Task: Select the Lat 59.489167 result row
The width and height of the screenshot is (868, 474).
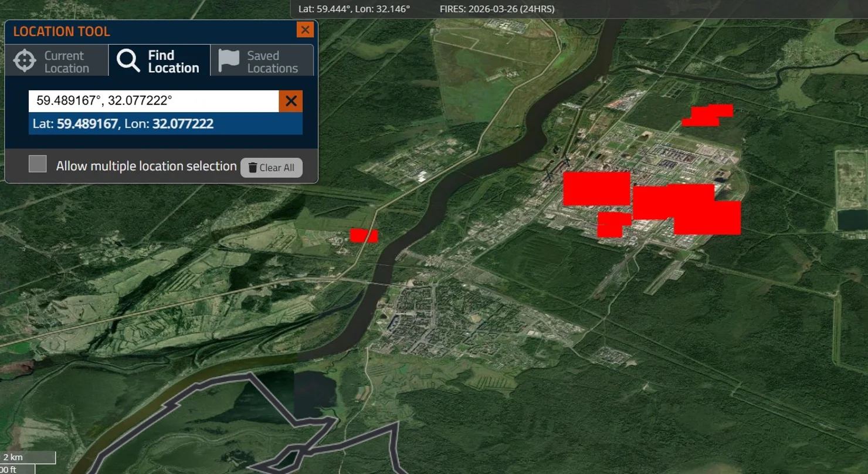Action: (x=165, y=124)
